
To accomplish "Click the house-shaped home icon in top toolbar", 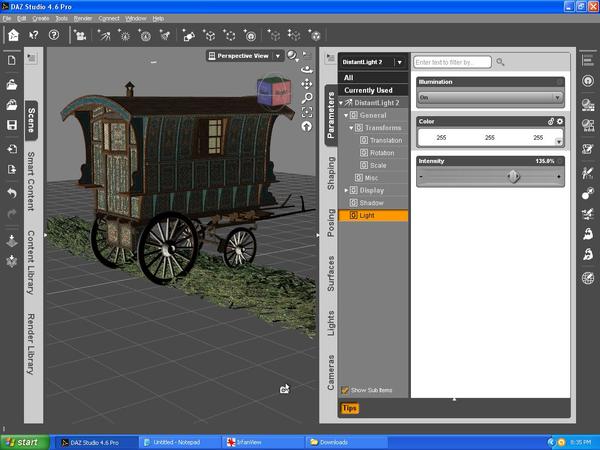I will (x=13, y=35).
